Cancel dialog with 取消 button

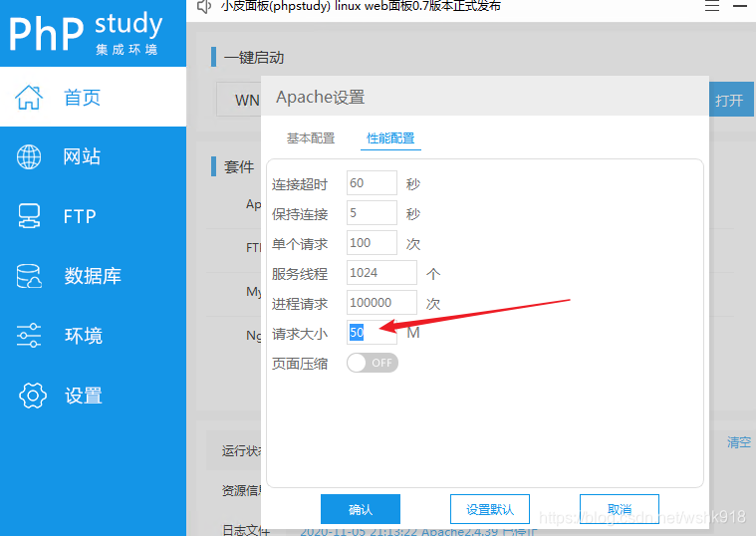tap(620, 509)
